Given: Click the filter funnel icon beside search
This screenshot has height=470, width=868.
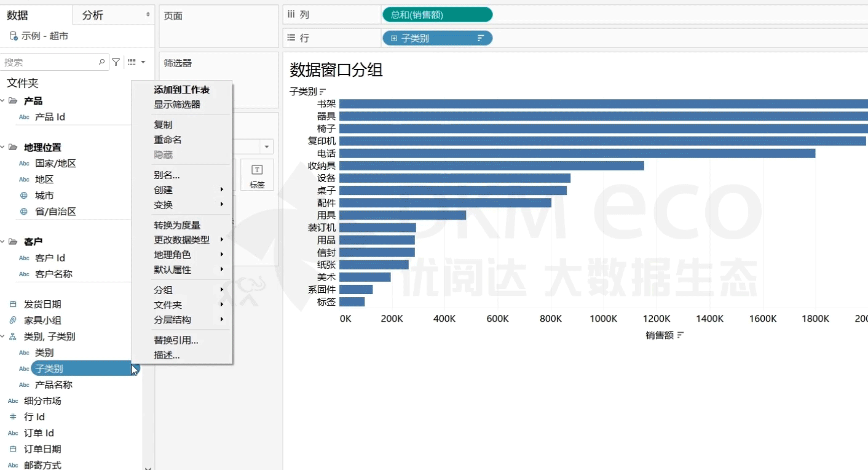Looking at the screenshot, I should pyautogui.click(x=116, y=62).
